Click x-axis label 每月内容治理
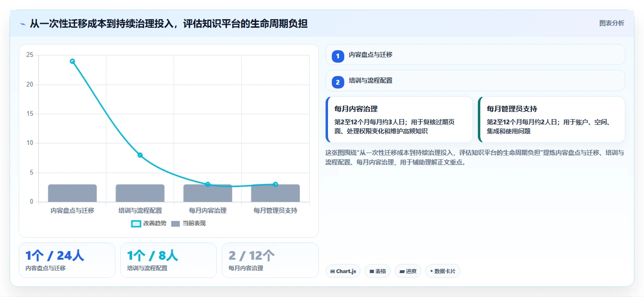Screen dimensions: 644x297 click(207, 210)
